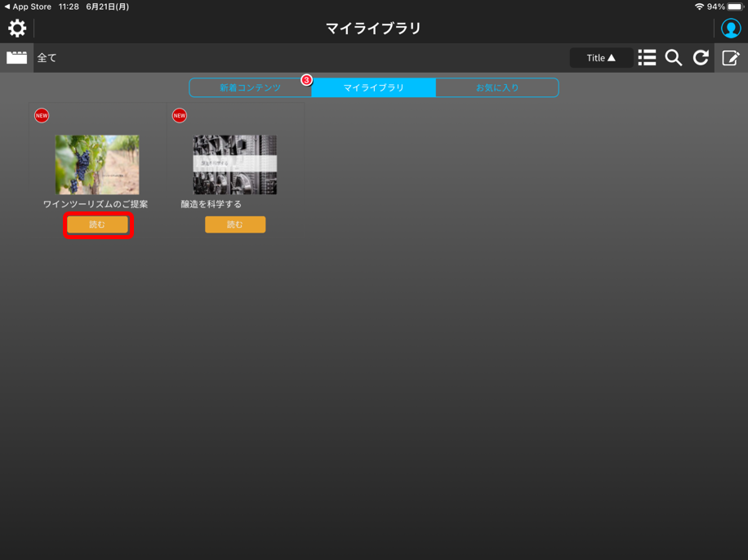
Task: Refresh the library contents
Action: point(701,58)
